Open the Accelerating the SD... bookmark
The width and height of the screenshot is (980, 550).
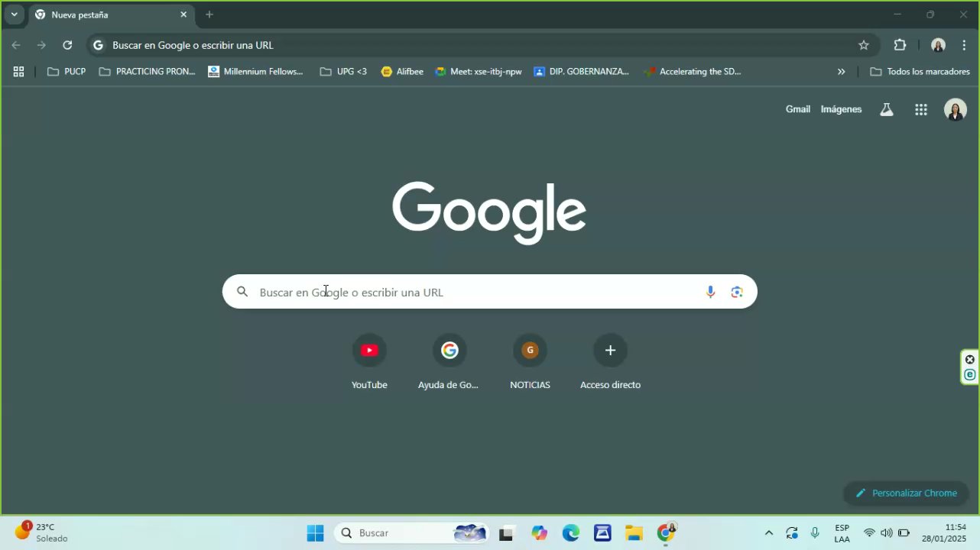(x=693, y=72)
